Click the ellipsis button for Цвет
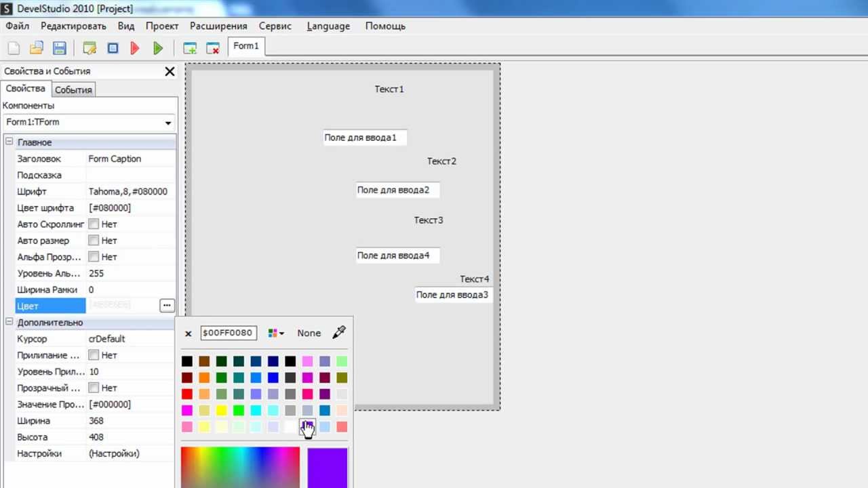 [x=167, y=306]
